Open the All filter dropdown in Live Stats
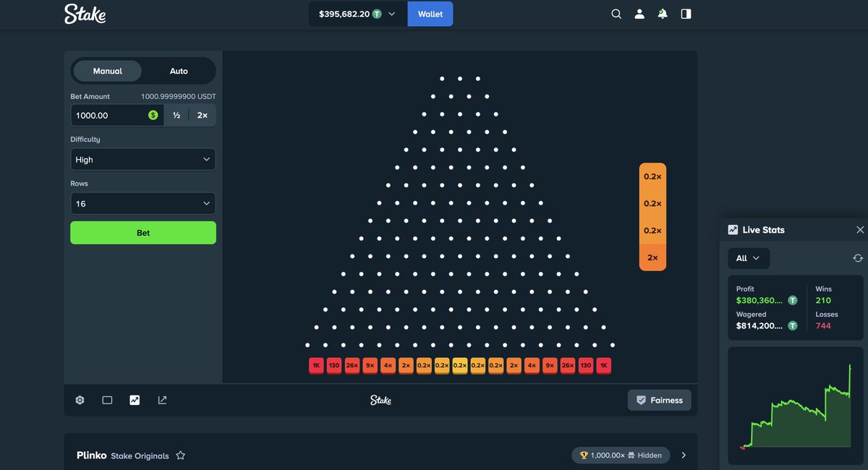The height and width of the screenshot is (470, 868). [x=749, y=258]
